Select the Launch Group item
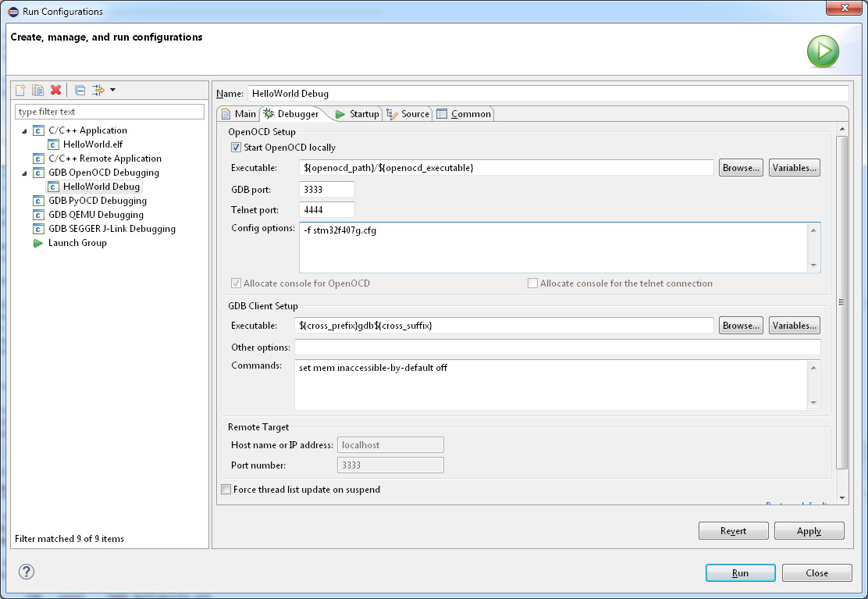The width and height of the screenshot is (868, 599). [77, 243]
